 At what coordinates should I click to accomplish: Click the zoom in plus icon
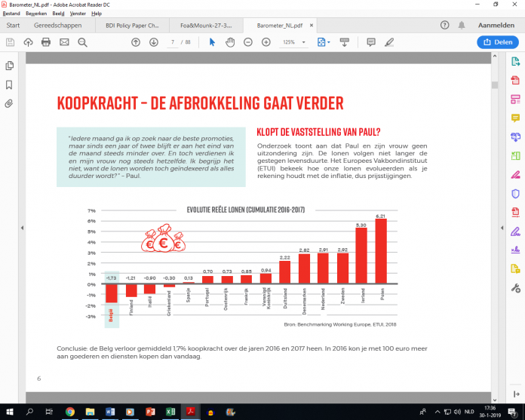point(266,42)
